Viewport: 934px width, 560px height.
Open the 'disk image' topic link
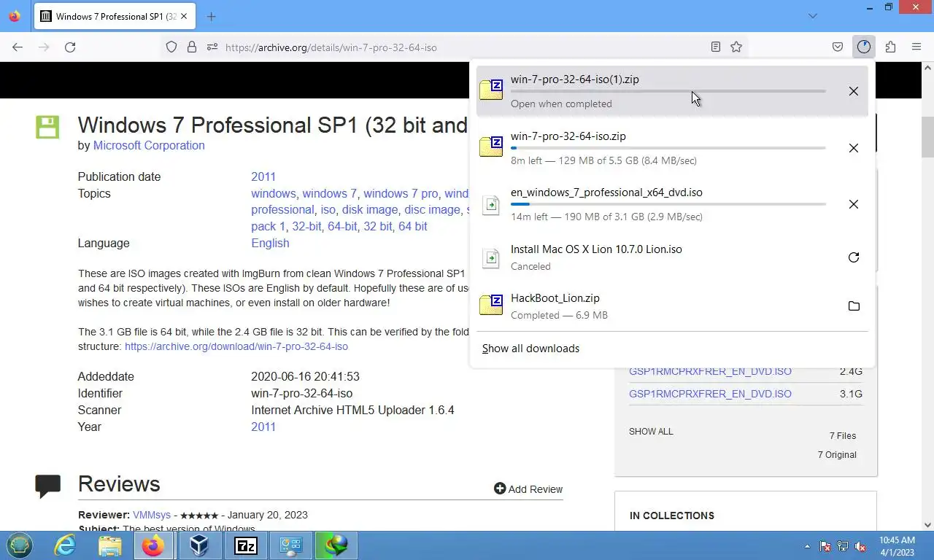[x=370, y=209]
